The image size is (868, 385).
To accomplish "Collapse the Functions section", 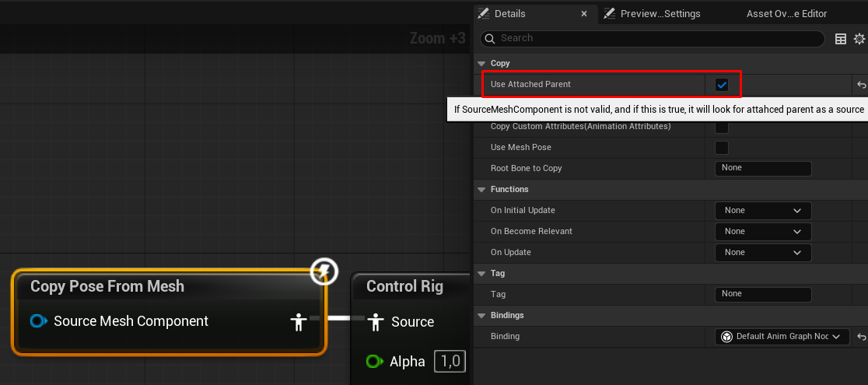I will click(481, 190).
